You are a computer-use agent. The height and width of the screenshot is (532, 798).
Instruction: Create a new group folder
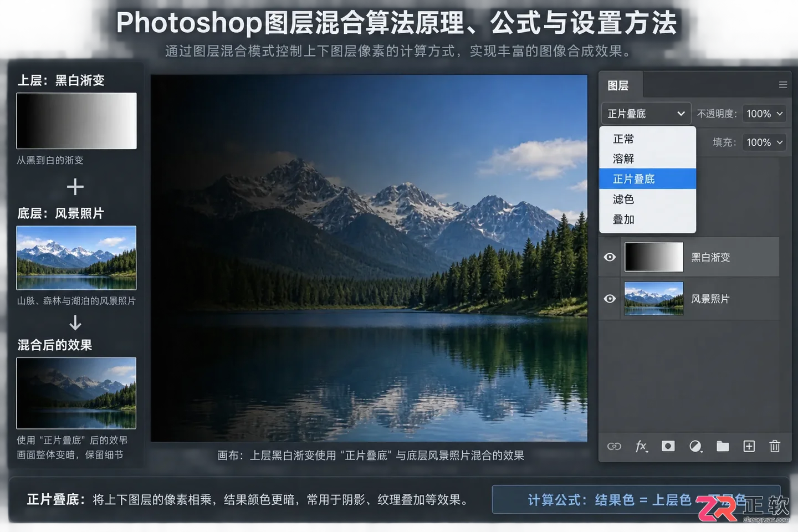(723, 446)
